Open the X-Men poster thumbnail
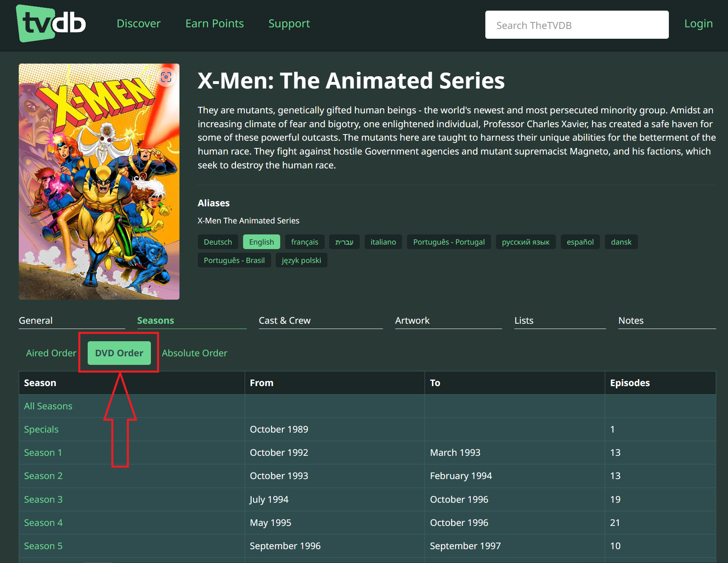Screen dimensions: 728x563 (x=99, y=181)
